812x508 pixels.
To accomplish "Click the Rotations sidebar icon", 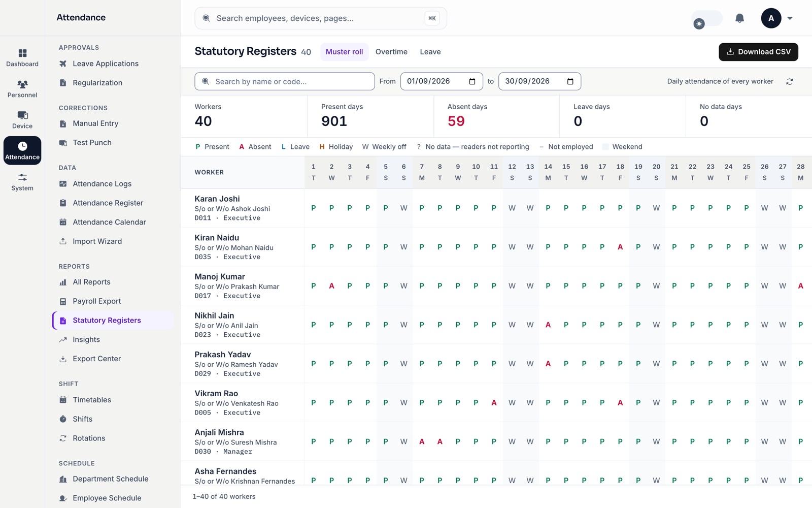I will point(63,438).
